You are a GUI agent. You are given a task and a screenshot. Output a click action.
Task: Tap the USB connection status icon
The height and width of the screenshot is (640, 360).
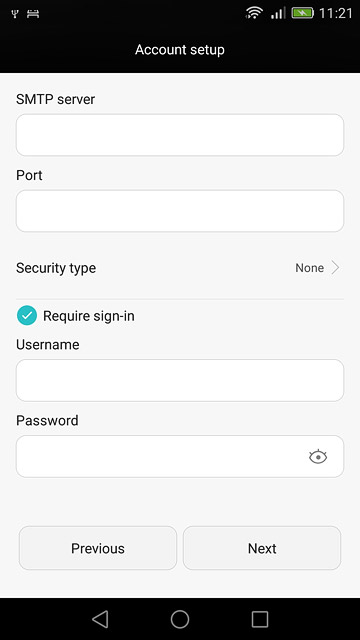[15, 14]
